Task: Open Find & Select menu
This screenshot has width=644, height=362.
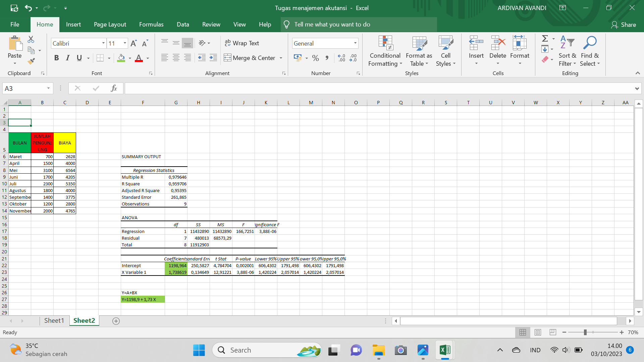Action: 590,51
